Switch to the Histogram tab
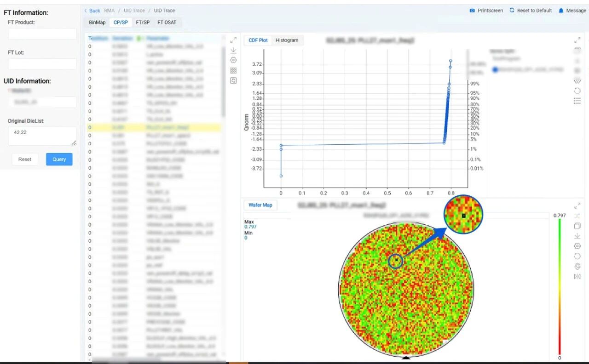The height and width of the screenshot is (364, 589). click(x=287, y=40)
